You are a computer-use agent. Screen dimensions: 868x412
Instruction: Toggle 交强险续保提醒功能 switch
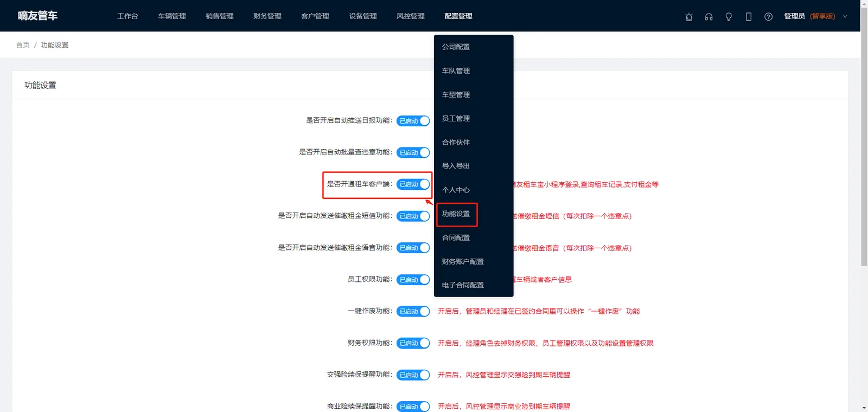click(413, 375)
